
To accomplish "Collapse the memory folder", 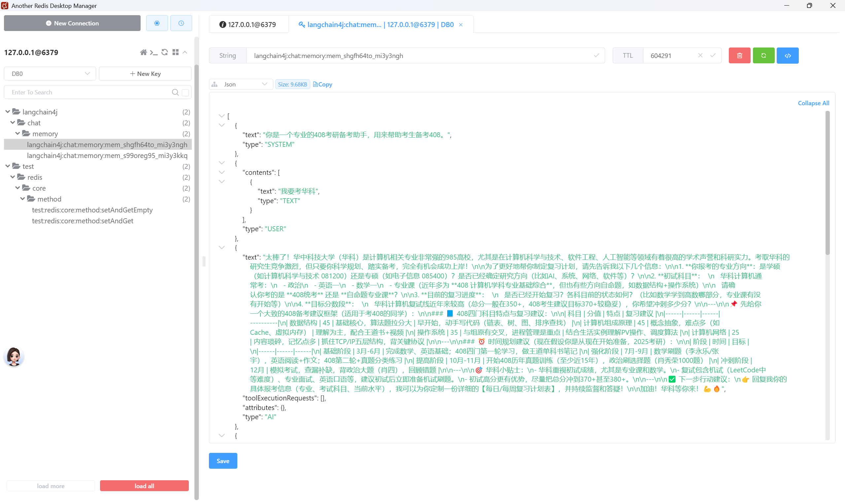I will point(18,134).
